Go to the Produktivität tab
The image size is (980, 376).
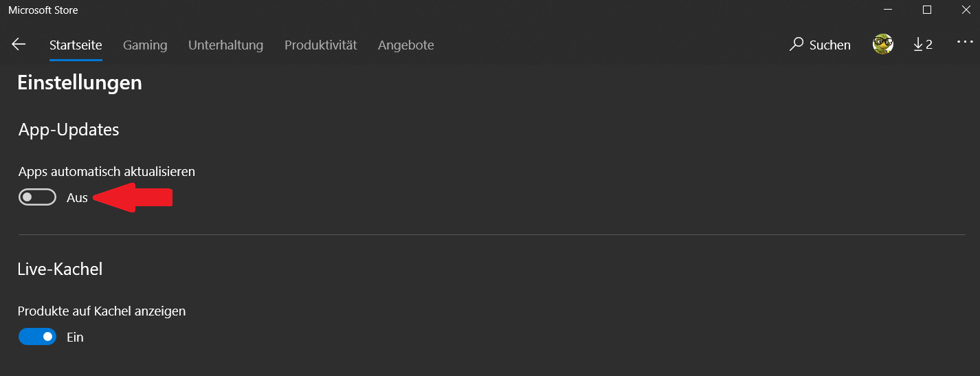[x=321, y=45]
